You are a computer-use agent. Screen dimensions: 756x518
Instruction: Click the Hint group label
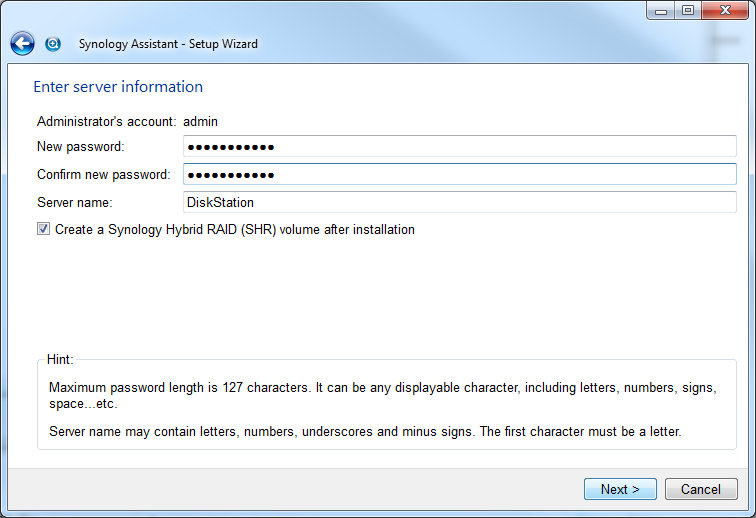[x=60, y=359]
